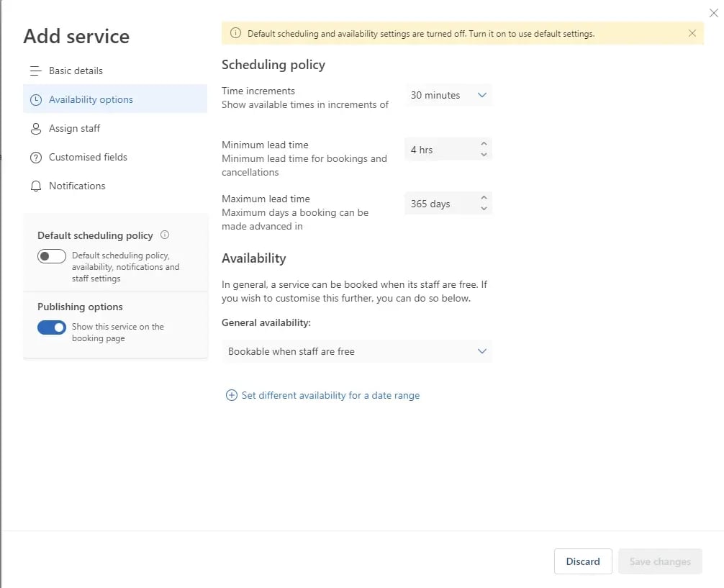Discard the new service changes

(x=583, y=561)
